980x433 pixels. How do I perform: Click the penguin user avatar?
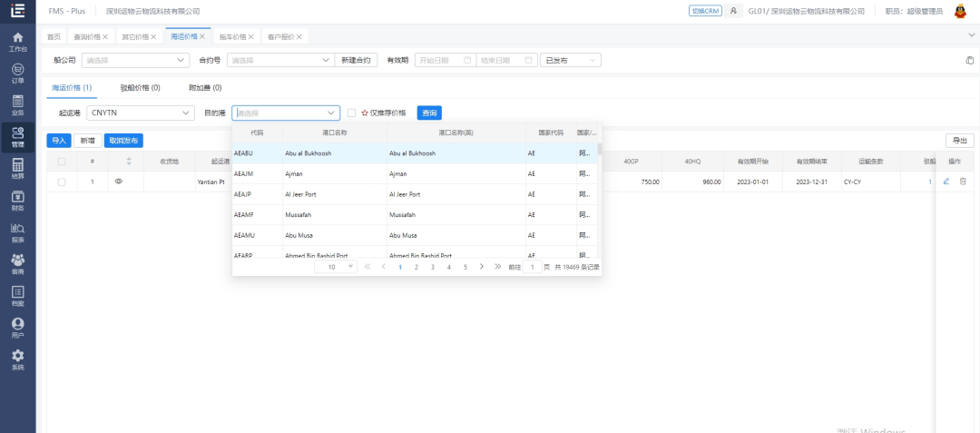[960, 11]
